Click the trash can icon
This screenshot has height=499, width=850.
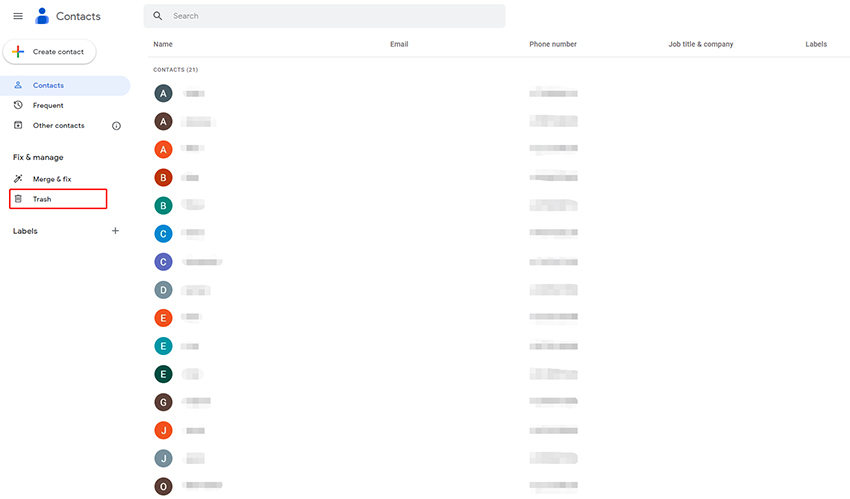(18, 199)
